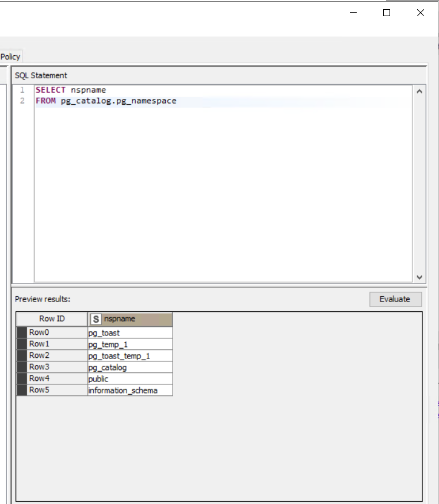The image size is (439, 504).
Task: Click scroll up arrow in SQL editor
Action: (419, 91)
